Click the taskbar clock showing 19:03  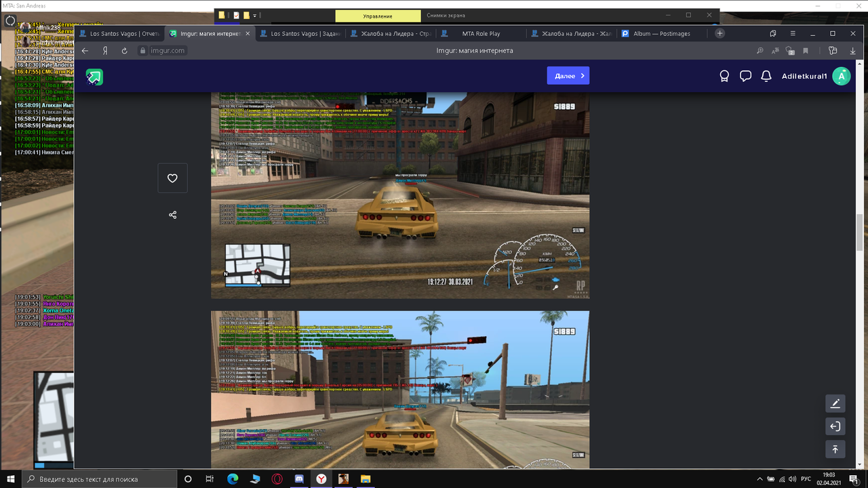click(829, 479)
